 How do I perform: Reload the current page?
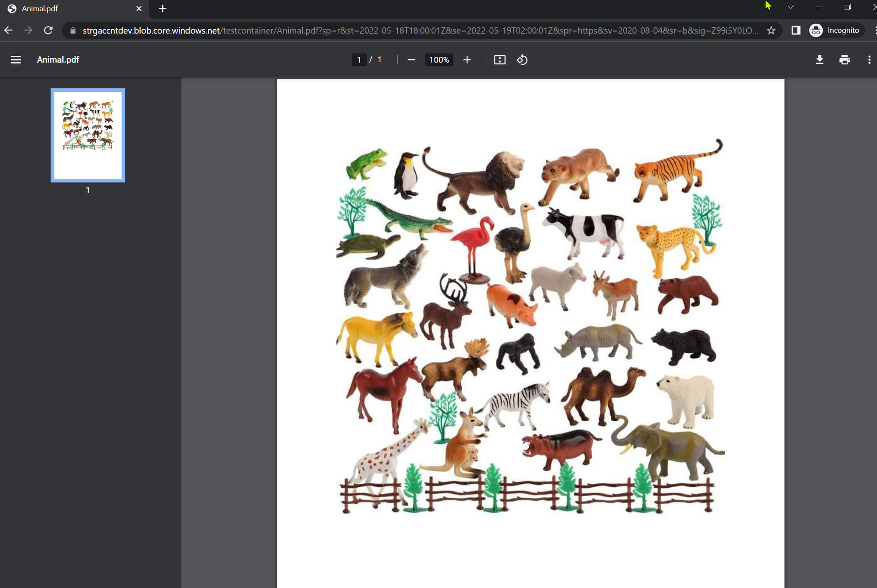pyautogui.click(x=48, y=30)
